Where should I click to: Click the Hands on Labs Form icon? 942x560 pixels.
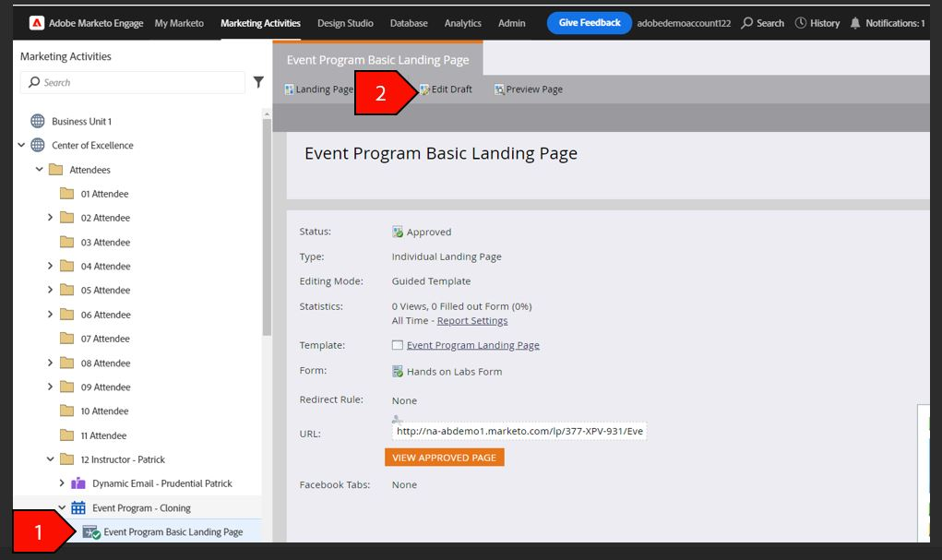pos(398,371)
